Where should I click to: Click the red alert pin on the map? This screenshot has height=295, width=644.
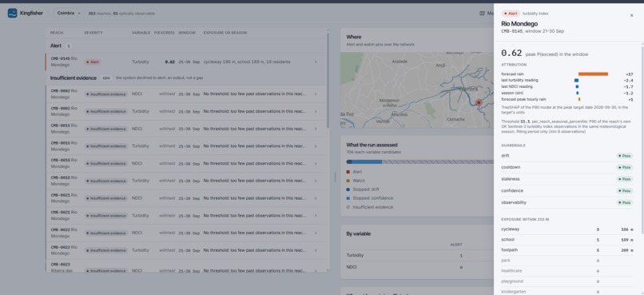click(x=479, y=102)
